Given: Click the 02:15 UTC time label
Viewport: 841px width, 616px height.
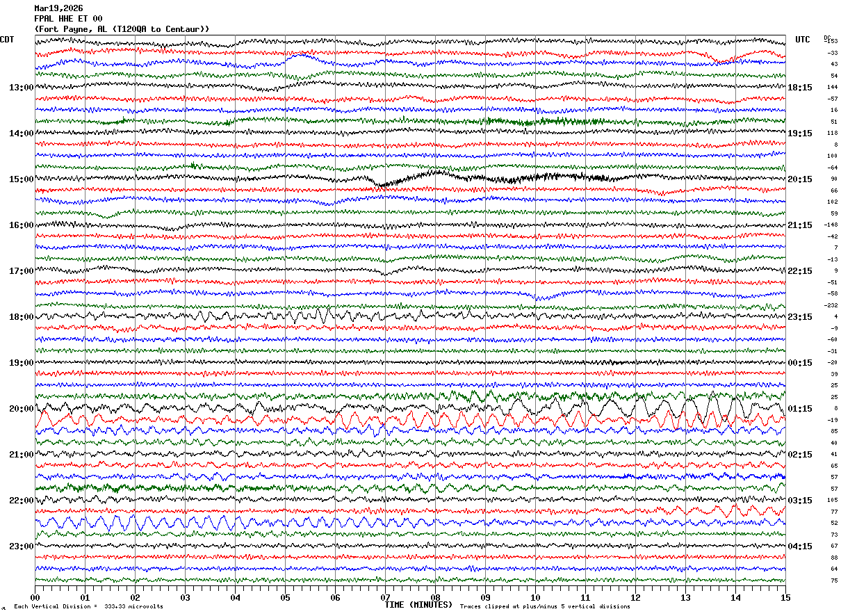Looking at the screenshot, I should [x=800, y=455].
